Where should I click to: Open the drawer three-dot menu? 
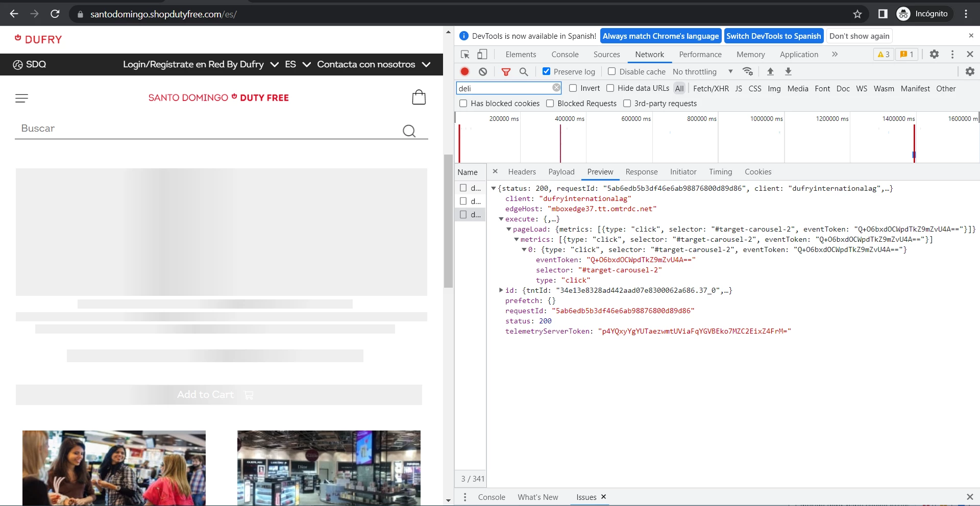pyautogui.click(x=464, y=497)
